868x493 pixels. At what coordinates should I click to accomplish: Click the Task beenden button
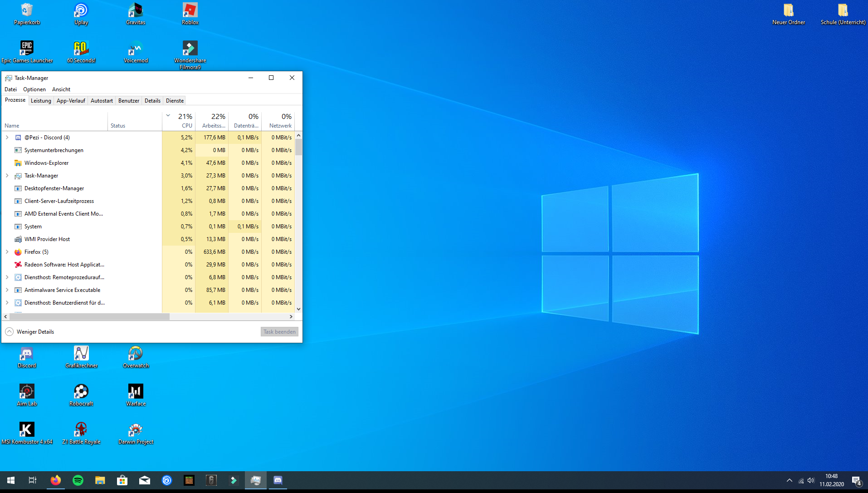point(279,332)
